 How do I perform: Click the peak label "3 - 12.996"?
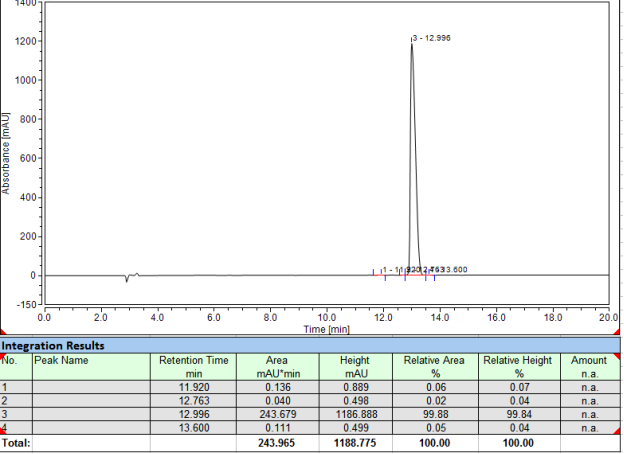tap(432, 38)
